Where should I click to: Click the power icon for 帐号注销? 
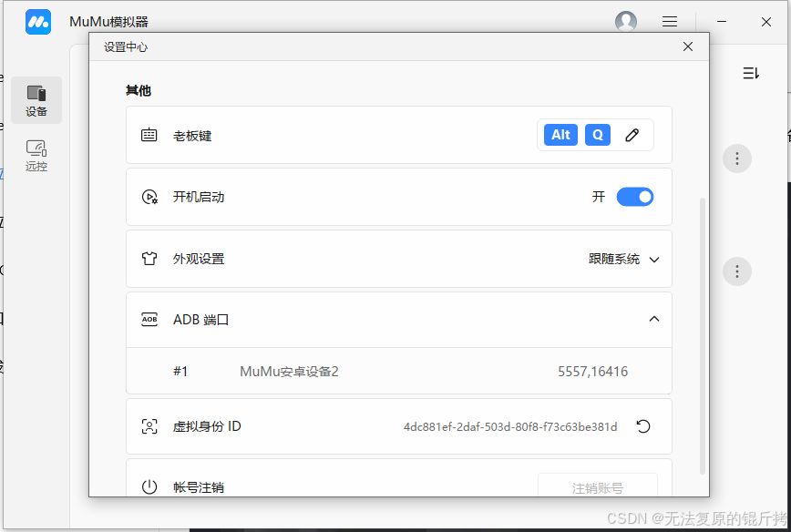149,486
